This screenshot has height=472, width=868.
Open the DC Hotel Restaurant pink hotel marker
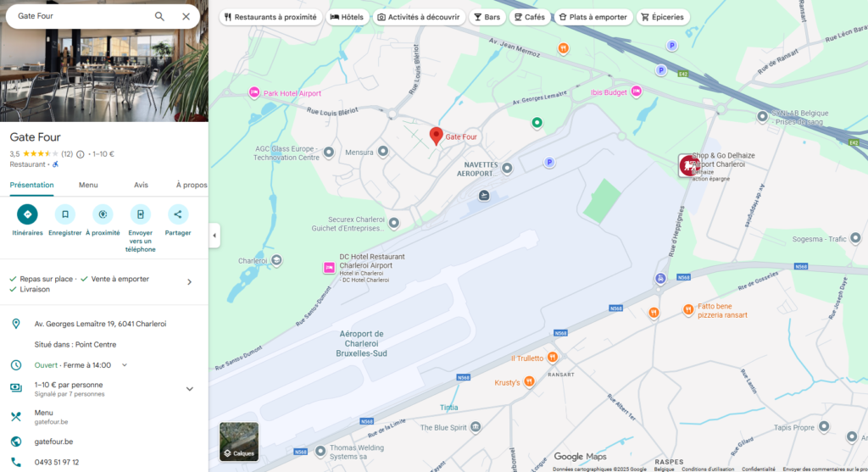coord(329,268)
